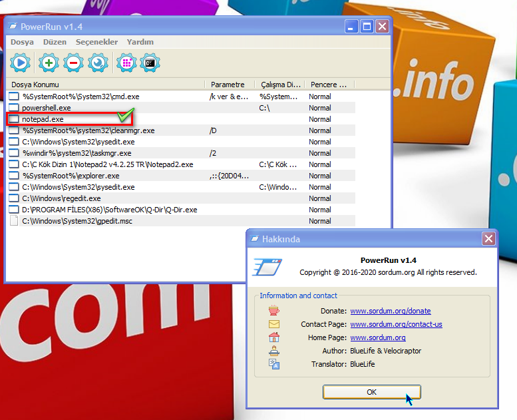Click the PowerRun logo in Hakkında dialog

(x=267, y=267)
